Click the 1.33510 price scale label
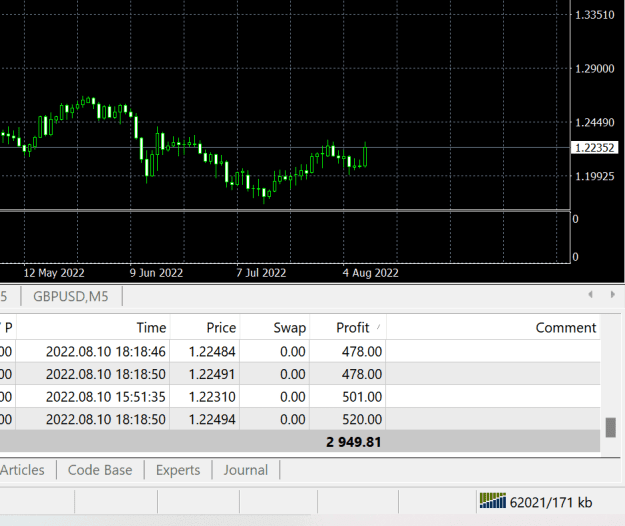This screenshot has width=625, height=526. (x=595, y=15)
